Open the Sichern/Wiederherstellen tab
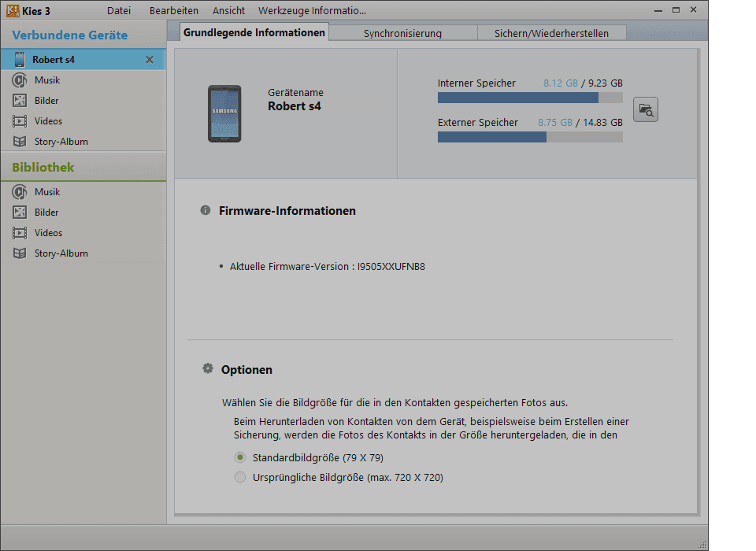 [551, 33]
